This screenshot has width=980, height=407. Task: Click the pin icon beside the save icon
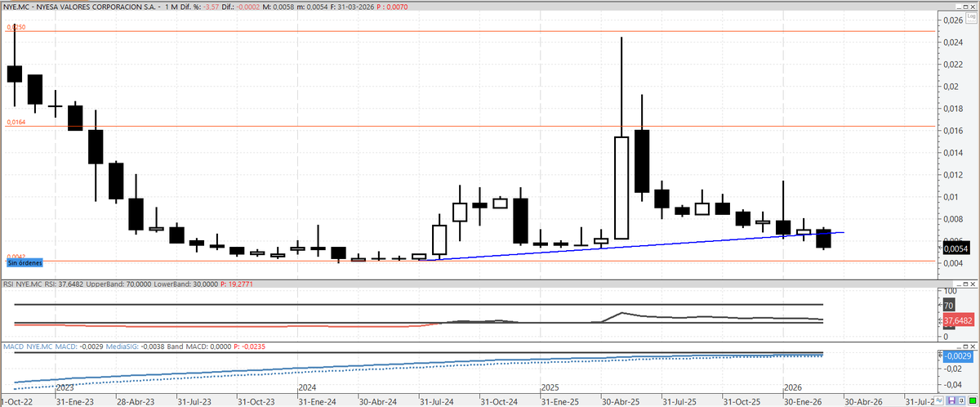(x=961, y=400)
